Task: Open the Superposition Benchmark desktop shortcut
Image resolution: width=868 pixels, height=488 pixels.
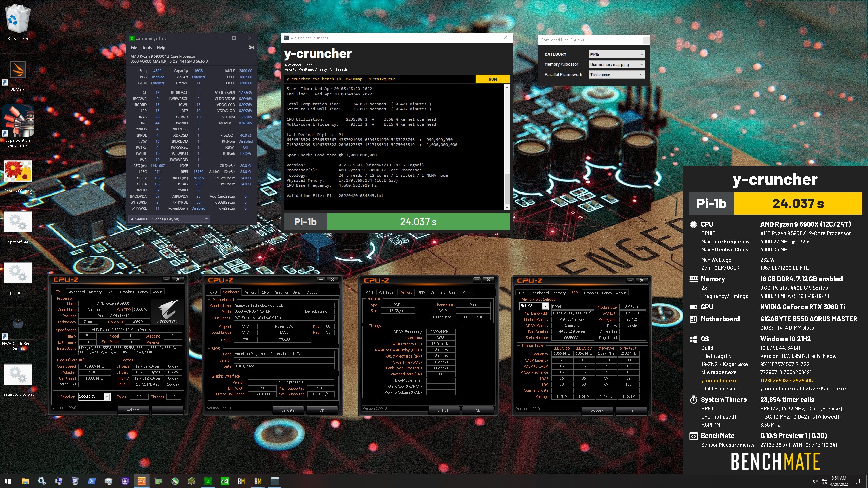Action: click(18, 126)
